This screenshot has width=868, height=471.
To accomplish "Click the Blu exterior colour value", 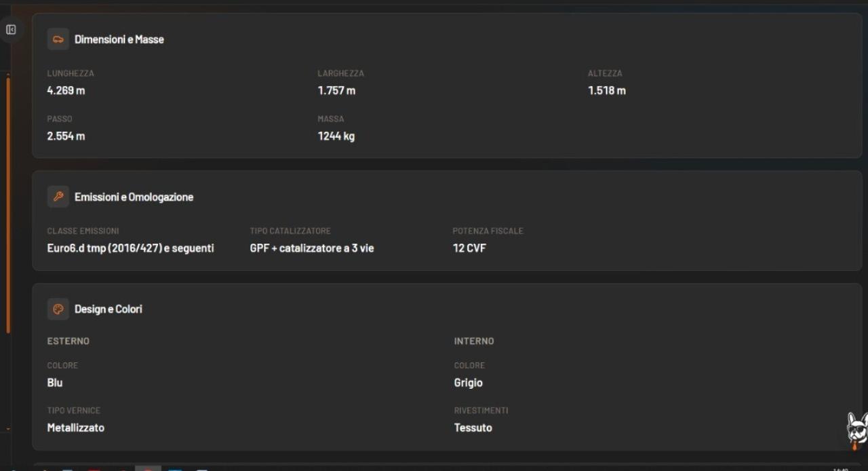I will pos(55,383).
